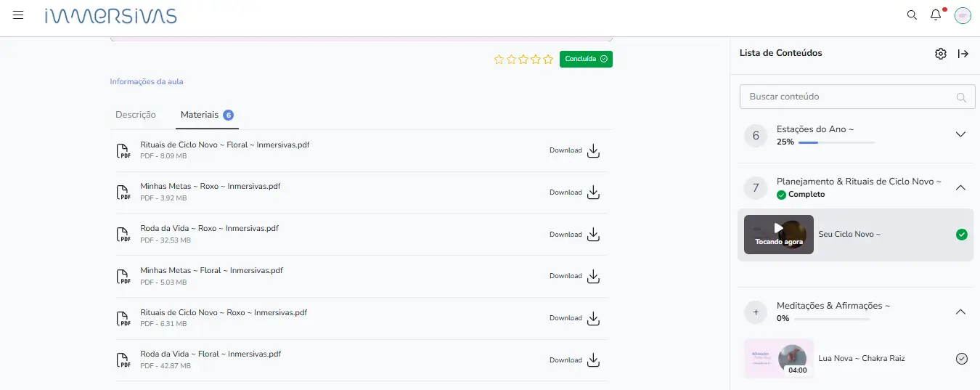
Task: Rate the lesson five stars
Action: (548, 60)
